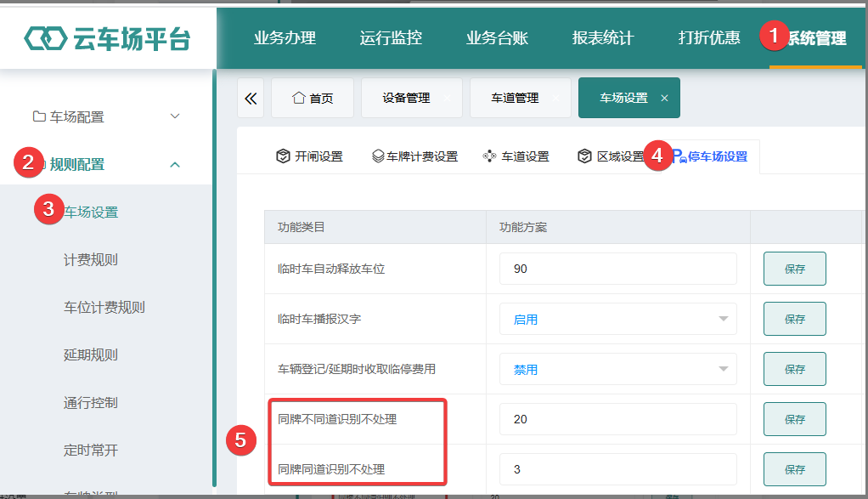868x499 pixels.
Task: Switch to the 车道管理 tab
Action: pos(515,98)
